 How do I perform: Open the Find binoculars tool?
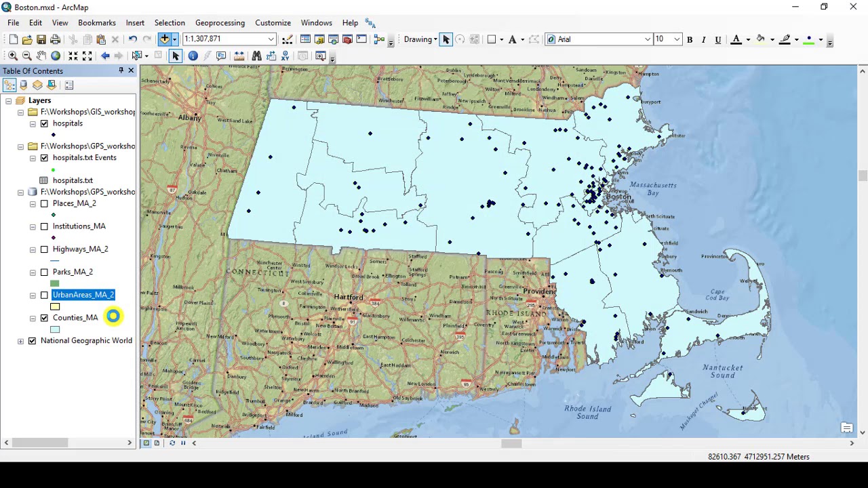point(256,56)
